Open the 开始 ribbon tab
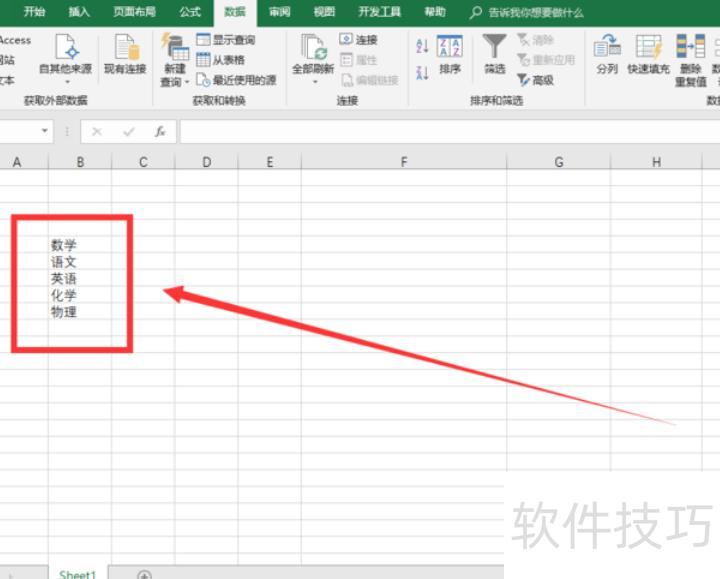 coord(34,11)
